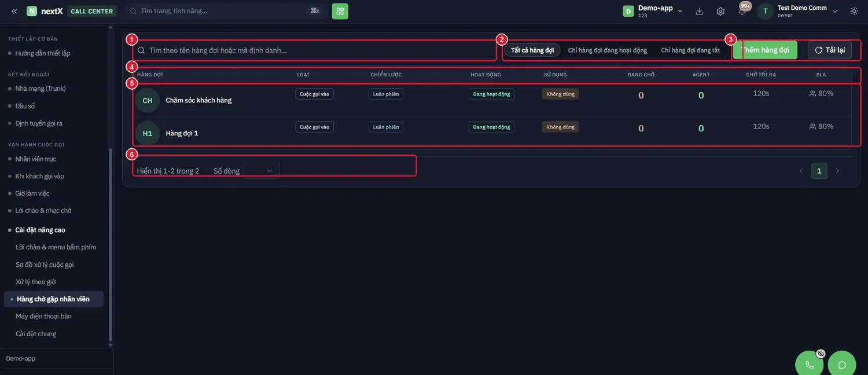Collapse the sidebar with the double-chevron icon

14,11
